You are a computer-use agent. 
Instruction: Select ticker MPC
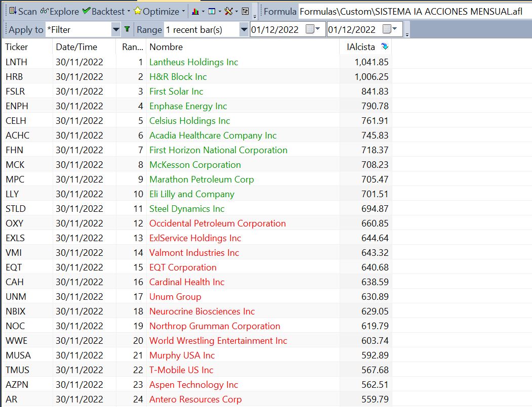point(15,179)
